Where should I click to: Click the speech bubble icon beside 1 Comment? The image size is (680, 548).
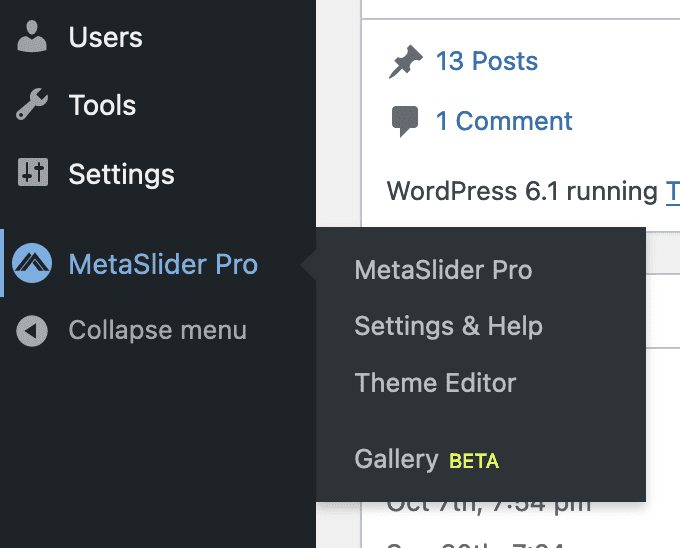(x=405, y=122)
